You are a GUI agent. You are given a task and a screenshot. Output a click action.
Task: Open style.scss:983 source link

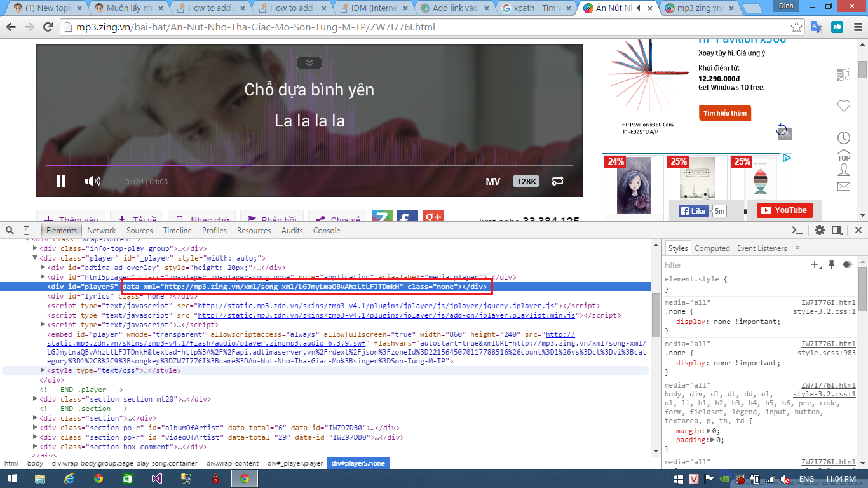click(827, 353)
